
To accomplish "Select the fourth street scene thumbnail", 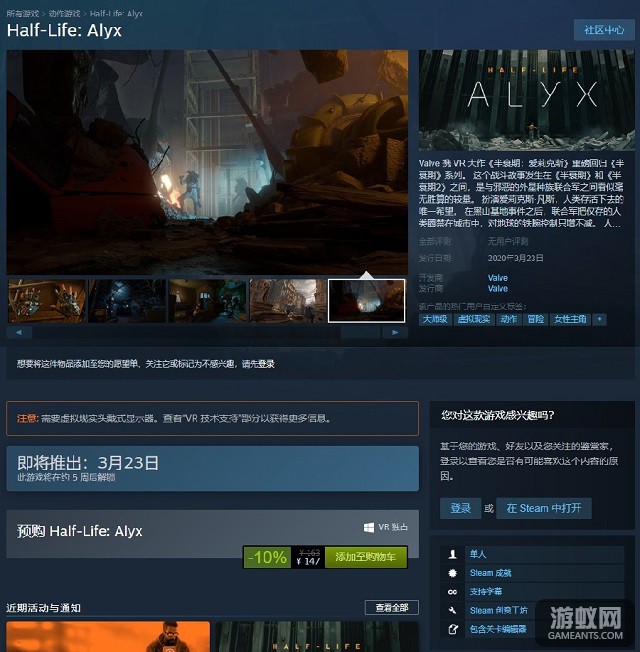I will 288,301.
